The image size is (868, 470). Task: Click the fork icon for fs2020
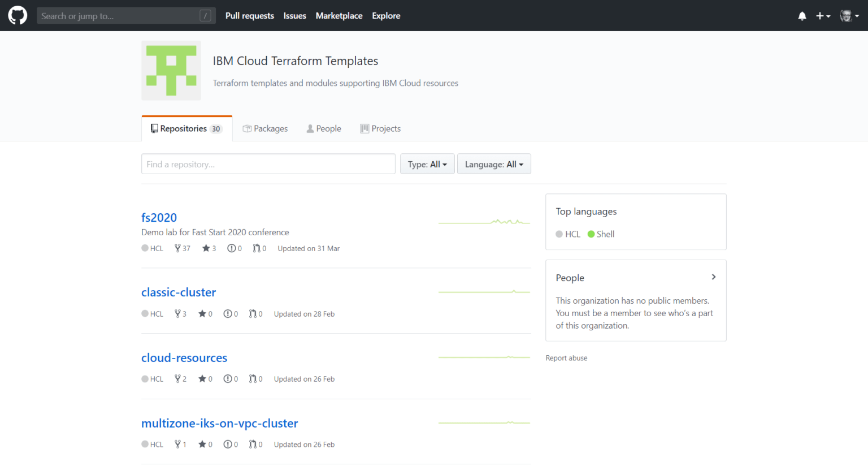coord(177,248)
